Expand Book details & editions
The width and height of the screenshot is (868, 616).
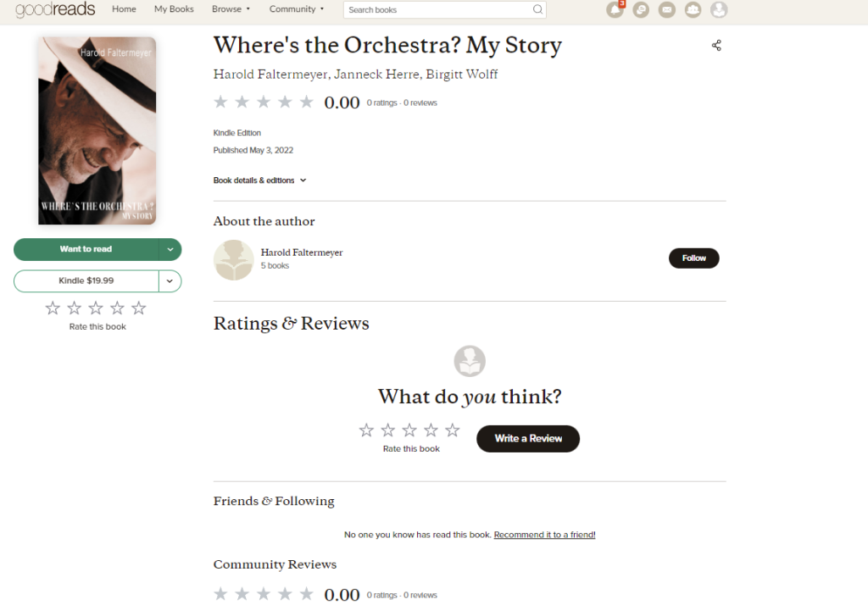259,180
